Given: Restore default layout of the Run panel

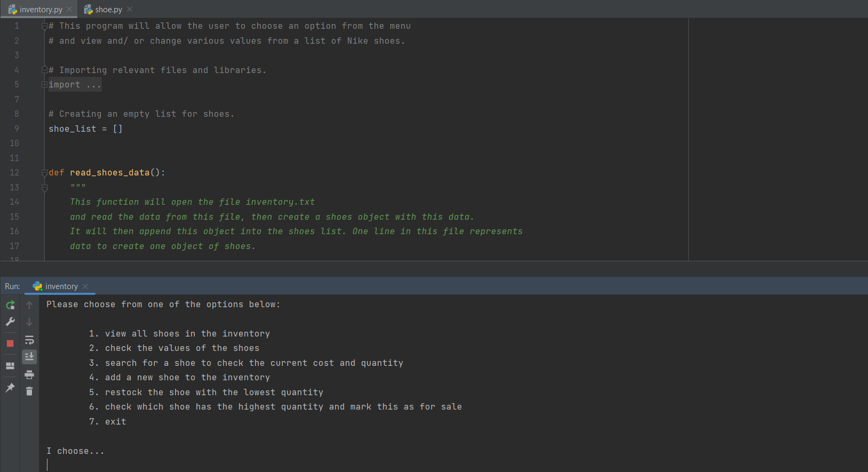Looking at the screenshot, I should point(10,366).
